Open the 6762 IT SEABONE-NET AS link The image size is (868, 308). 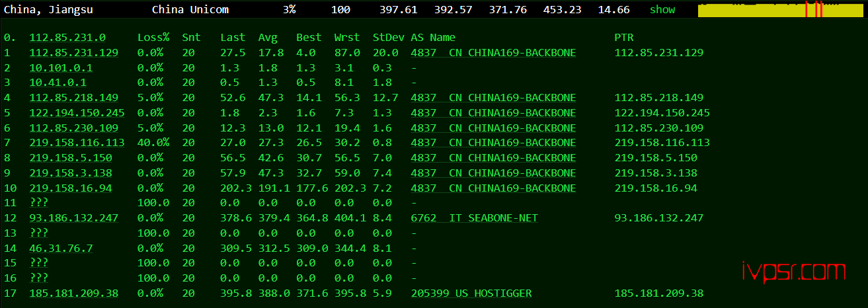coord(474,218)
